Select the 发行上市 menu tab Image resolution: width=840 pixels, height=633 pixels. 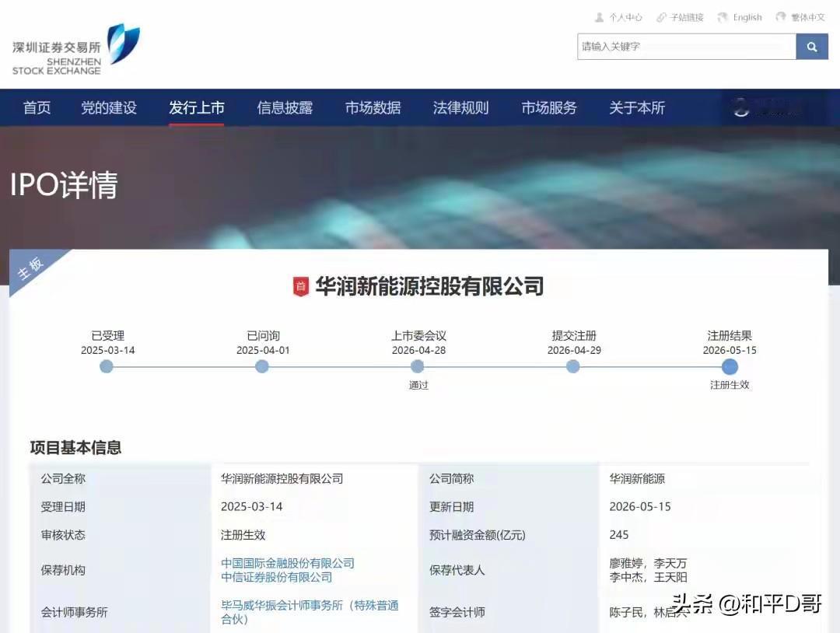pyautogui.click(x=197, y=107)
